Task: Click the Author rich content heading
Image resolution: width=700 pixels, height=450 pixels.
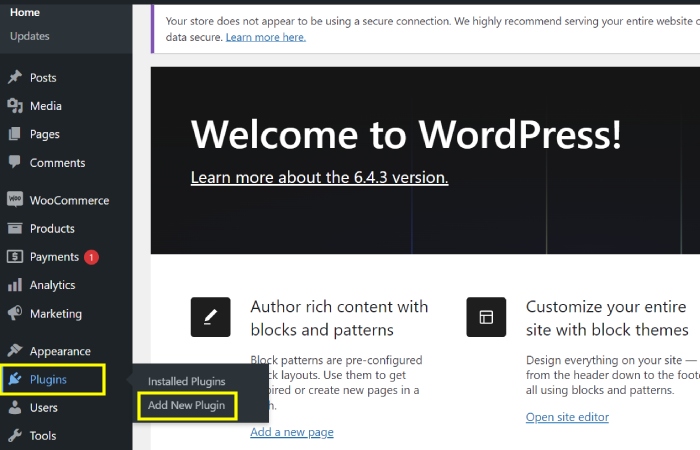Action: click(339, 318)
